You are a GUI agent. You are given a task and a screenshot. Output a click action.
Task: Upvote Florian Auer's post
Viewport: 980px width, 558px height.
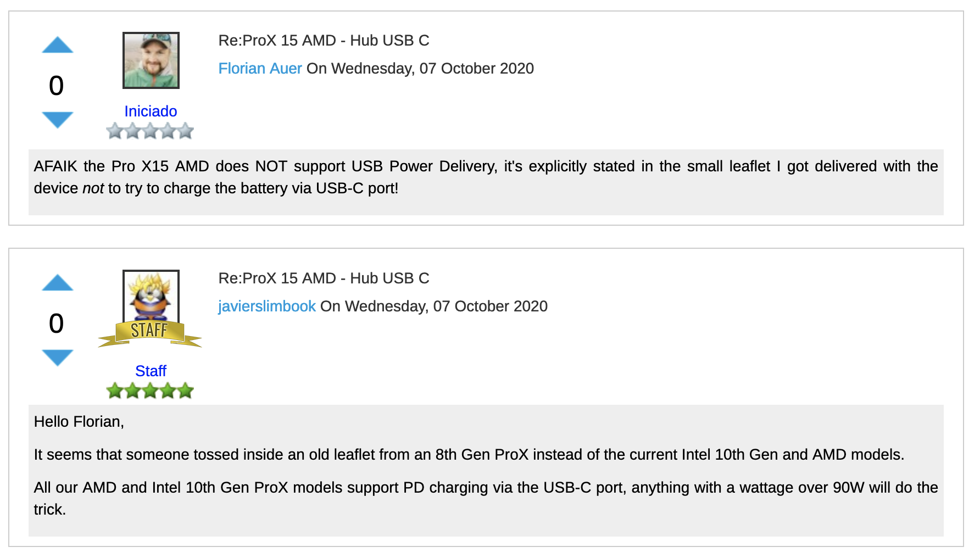[57, 46]
